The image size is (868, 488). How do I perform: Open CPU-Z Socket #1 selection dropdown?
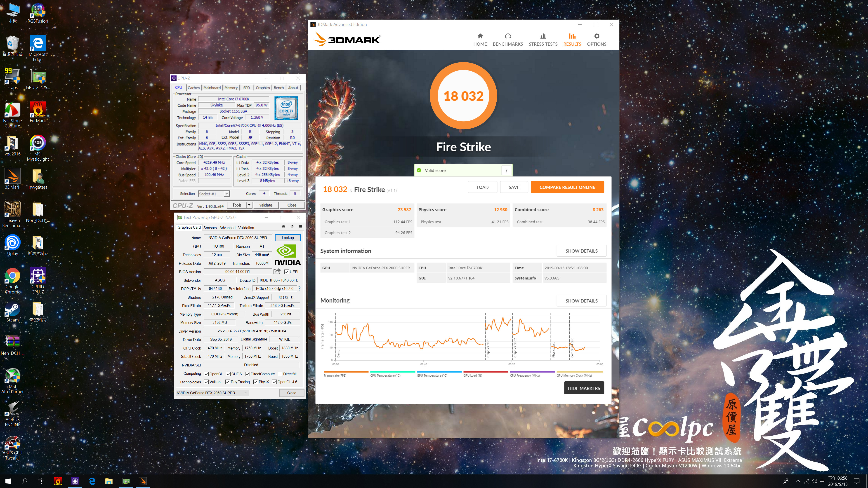point(214,194)
